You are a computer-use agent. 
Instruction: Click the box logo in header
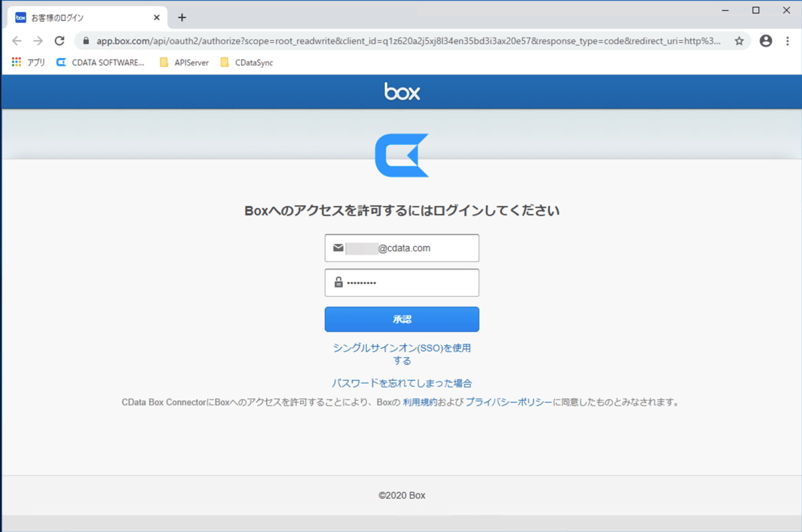point(402,92)
